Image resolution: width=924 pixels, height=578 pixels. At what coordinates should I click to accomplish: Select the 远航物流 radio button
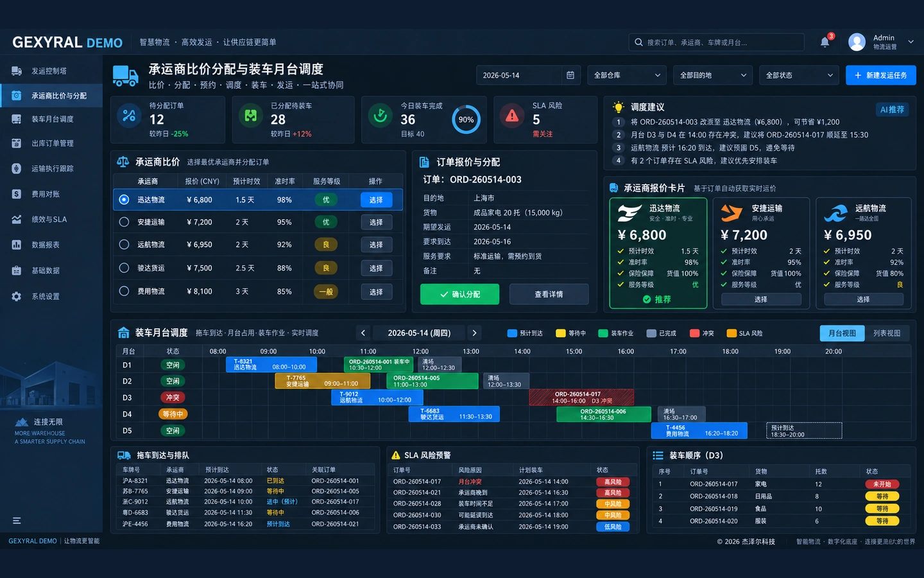124,245
